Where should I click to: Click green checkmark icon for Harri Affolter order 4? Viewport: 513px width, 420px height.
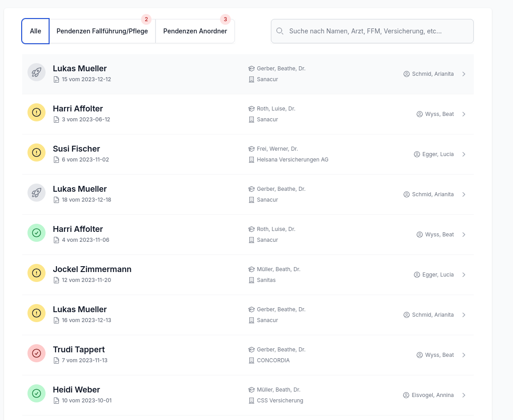coord(37,233)
